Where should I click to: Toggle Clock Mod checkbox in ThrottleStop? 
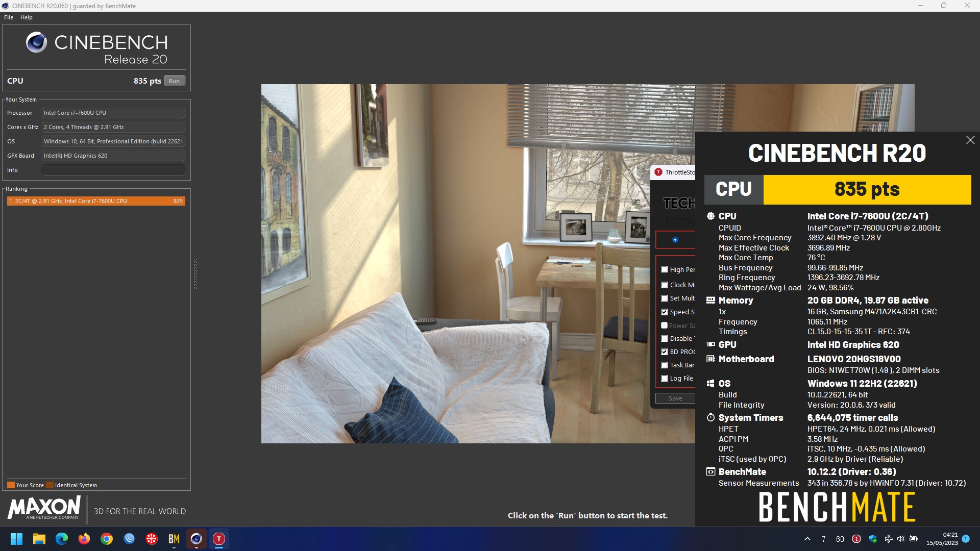coord(664,285)
